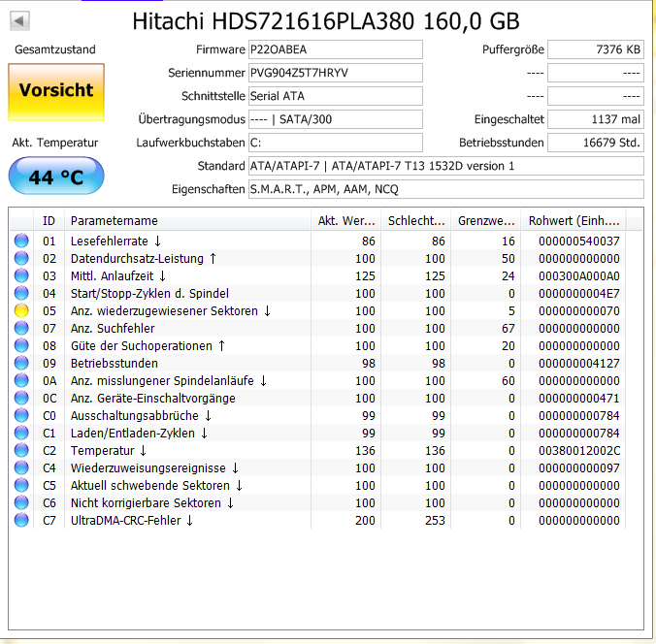
Task: Click the status orb in row 09 Betriebsstunden
Action: click(x=21, y=363)
